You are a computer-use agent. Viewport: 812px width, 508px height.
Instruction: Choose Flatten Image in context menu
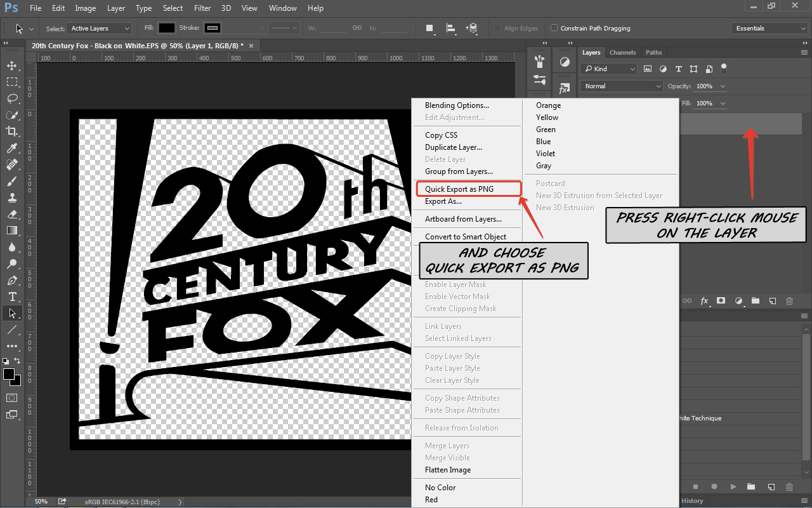pos(448,469)
